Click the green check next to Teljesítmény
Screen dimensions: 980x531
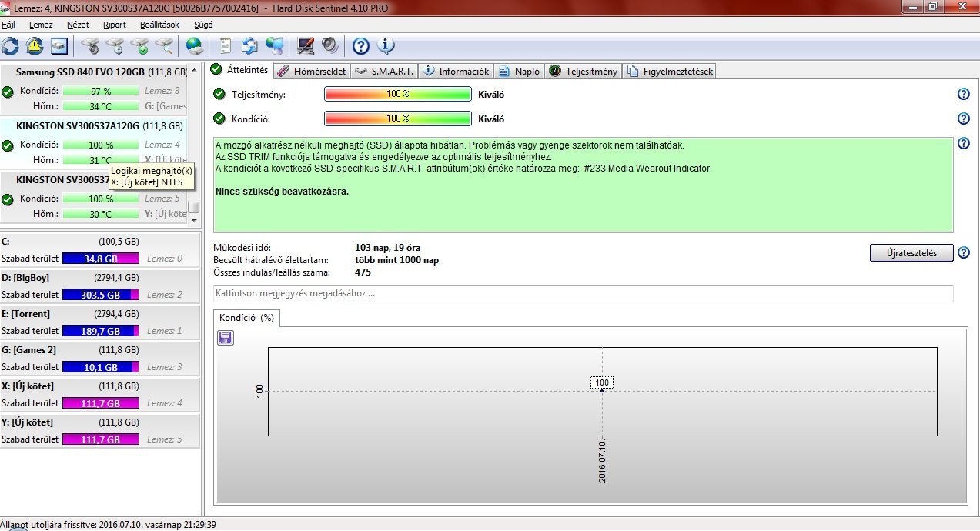[219, 95]
